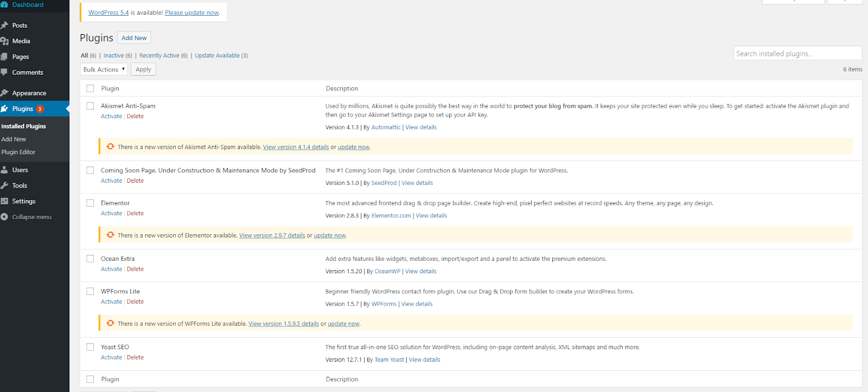Click the Plugins update count badge
This screenshot has height=392, width=868.
coord(40,109)
